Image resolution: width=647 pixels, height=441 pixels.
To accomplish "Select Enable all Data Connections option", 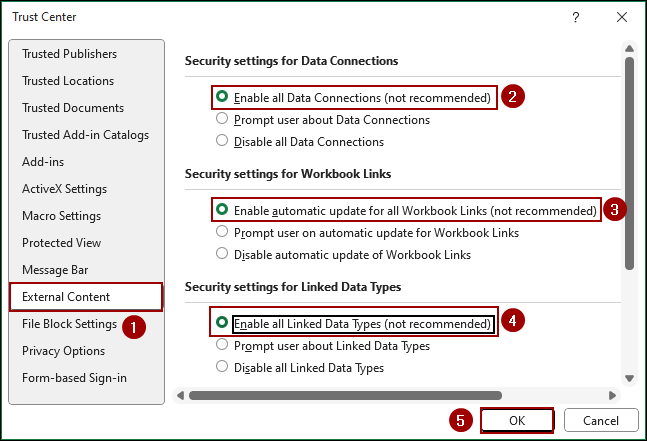I will tap(222, 98).
